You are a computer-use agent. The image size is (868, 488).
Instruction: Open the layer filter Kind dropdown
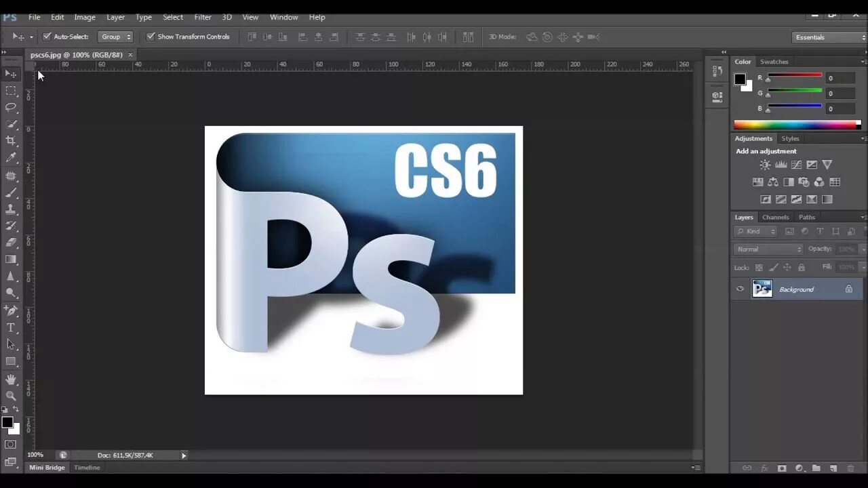click(755, 231)
